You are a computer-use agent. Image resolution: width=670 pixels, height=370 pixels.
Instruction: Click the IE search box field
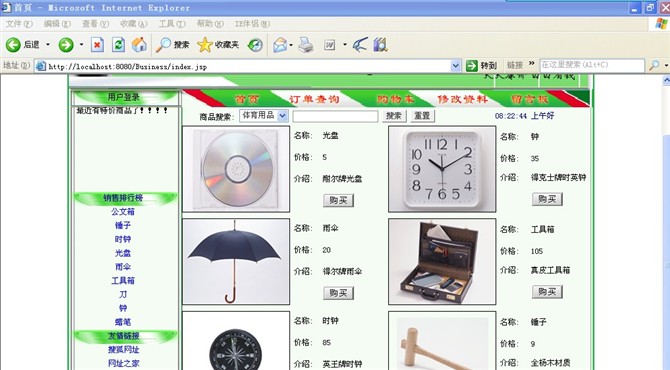(592, 65)
